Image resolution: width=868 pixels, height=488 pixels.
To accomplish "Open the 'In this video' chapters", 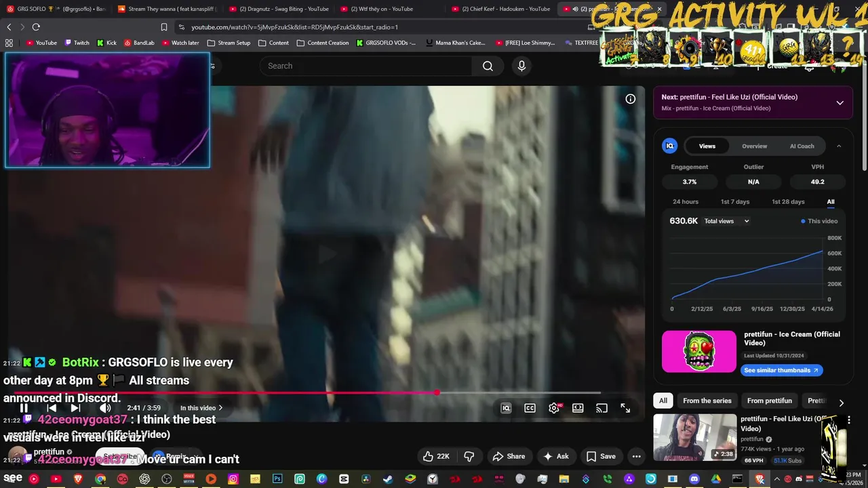I will [x=201, y=408].
